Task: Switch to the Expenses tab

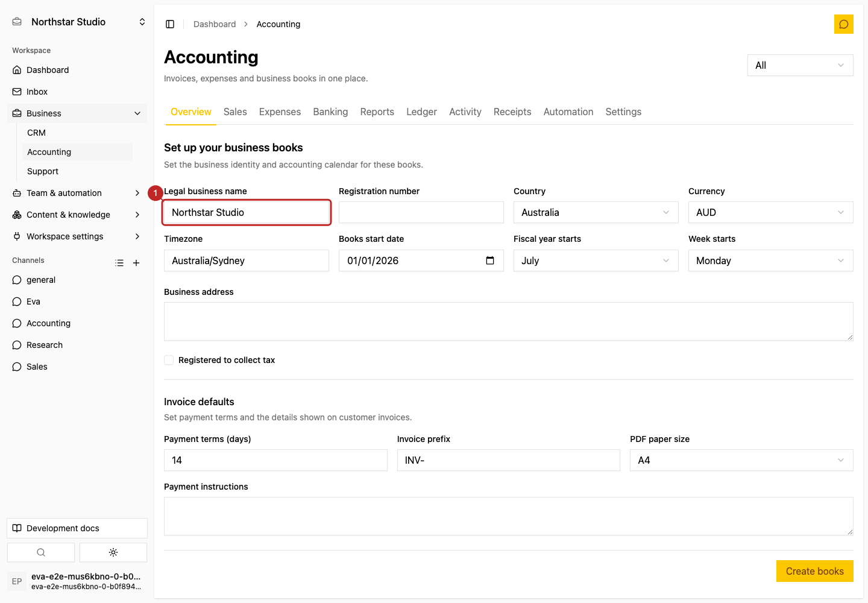Action: (x=280, y=112)
